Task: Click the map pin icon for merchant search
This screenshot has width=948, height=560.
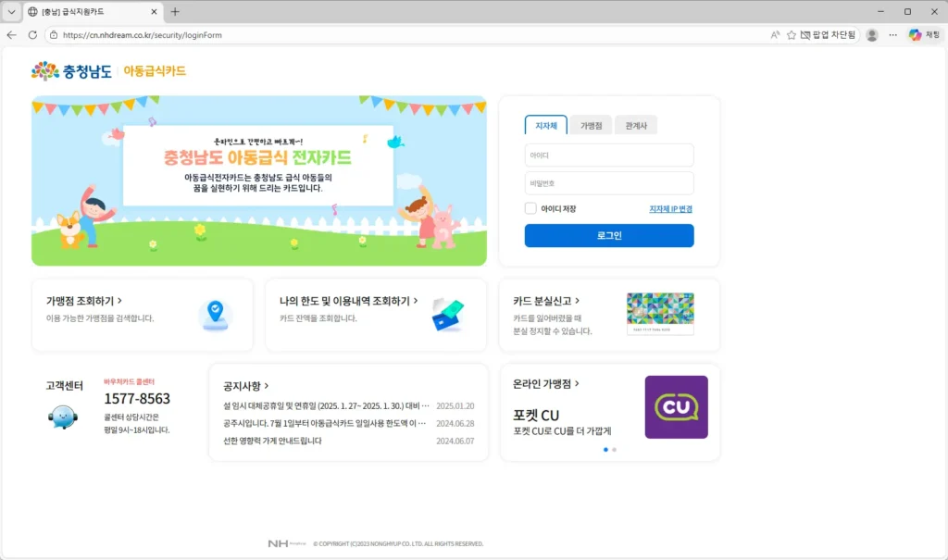Action: point(214,315)
